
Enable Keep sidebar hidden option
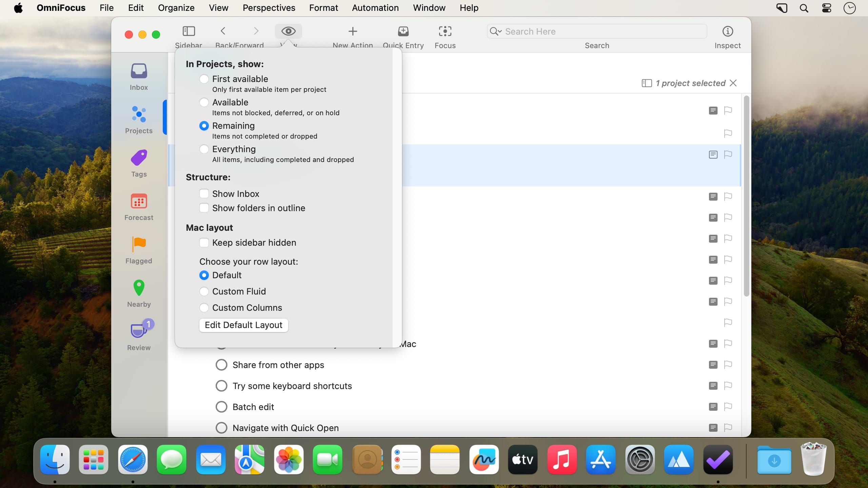[204, 243]
